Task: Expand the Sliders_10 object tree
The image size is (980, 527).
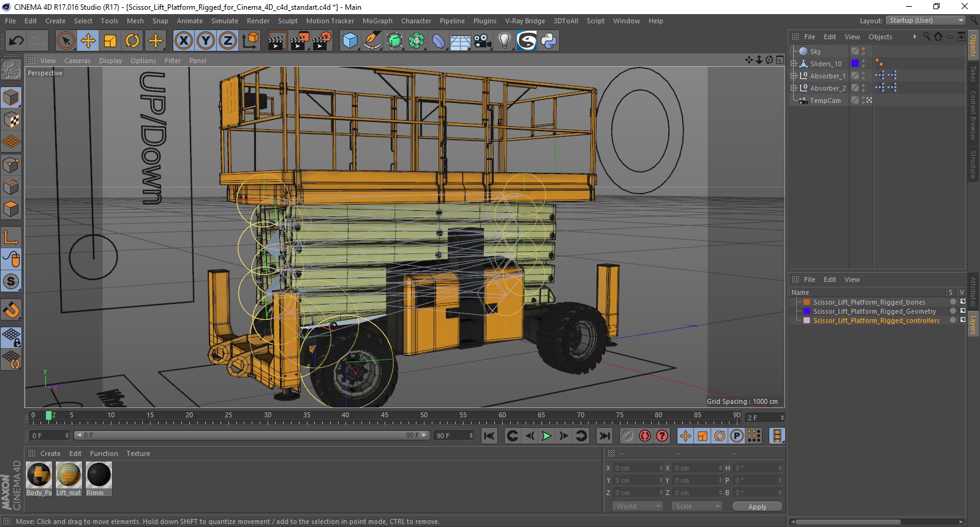Action: [x=794, y=64]
